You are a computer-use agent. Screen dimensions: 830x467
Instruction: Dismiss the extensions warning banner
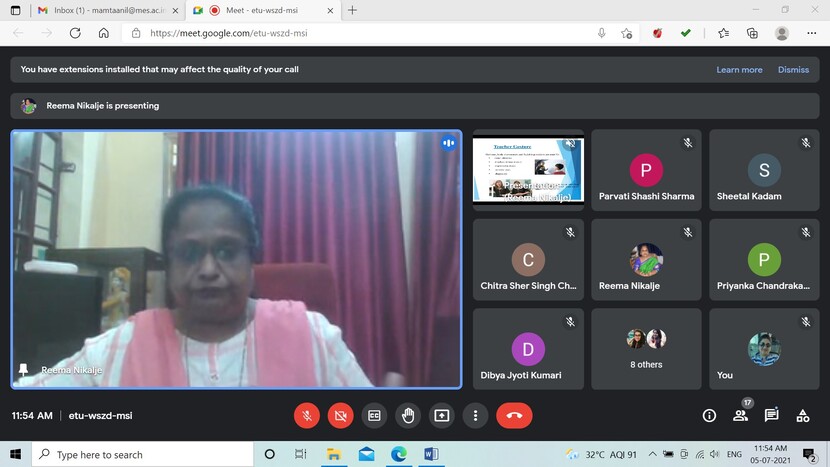(x=793, y=70)
